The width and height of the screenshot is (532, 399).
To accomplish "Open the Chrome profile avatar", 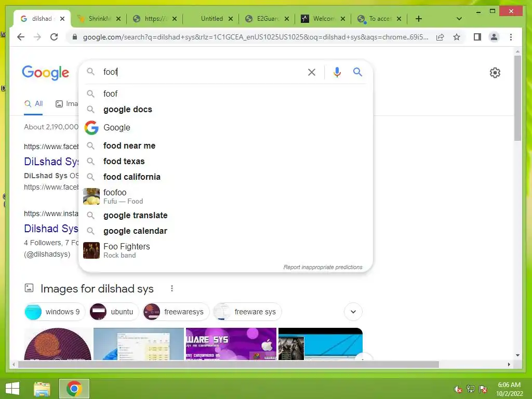I will tap(494, 37).
